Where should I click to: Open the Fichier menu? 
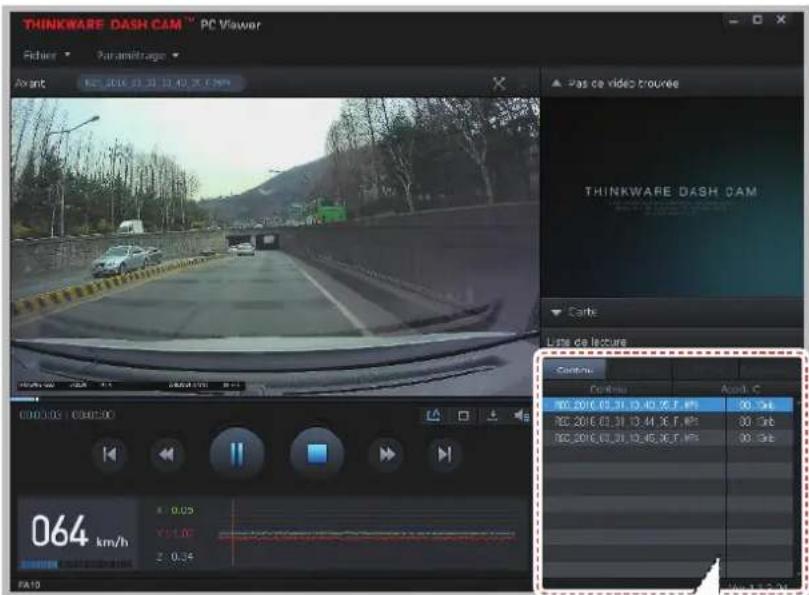pyautogui.click(x=46, y=55)
